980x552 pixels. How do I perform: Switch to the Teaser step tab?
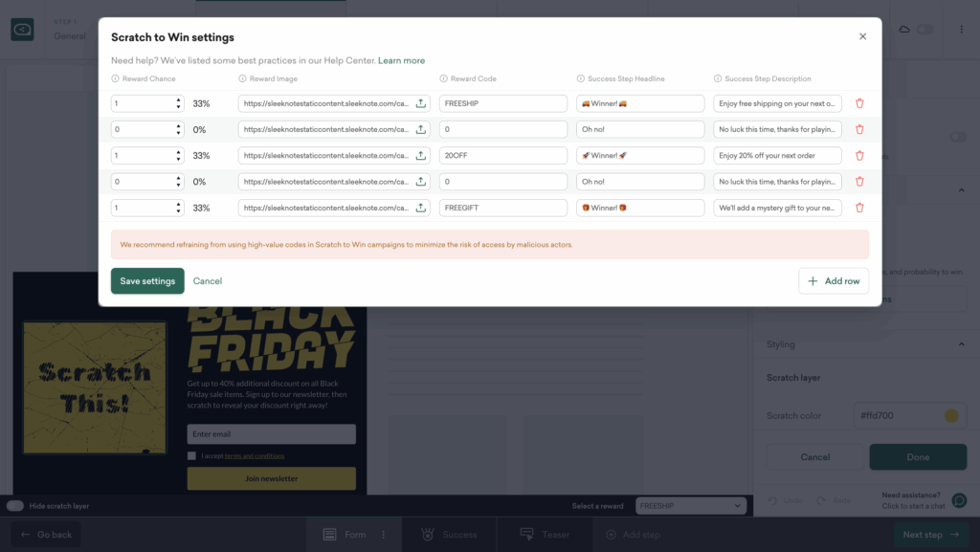tap(546, 535)
